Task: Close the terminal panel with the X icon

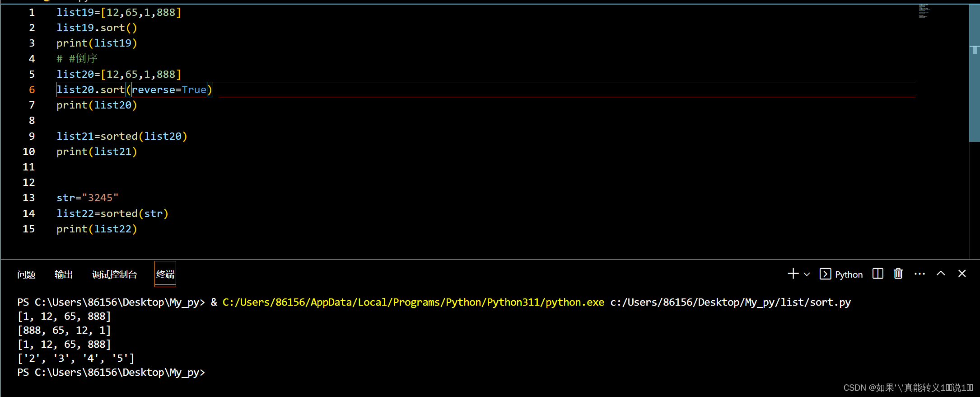Action: point(962,274)
